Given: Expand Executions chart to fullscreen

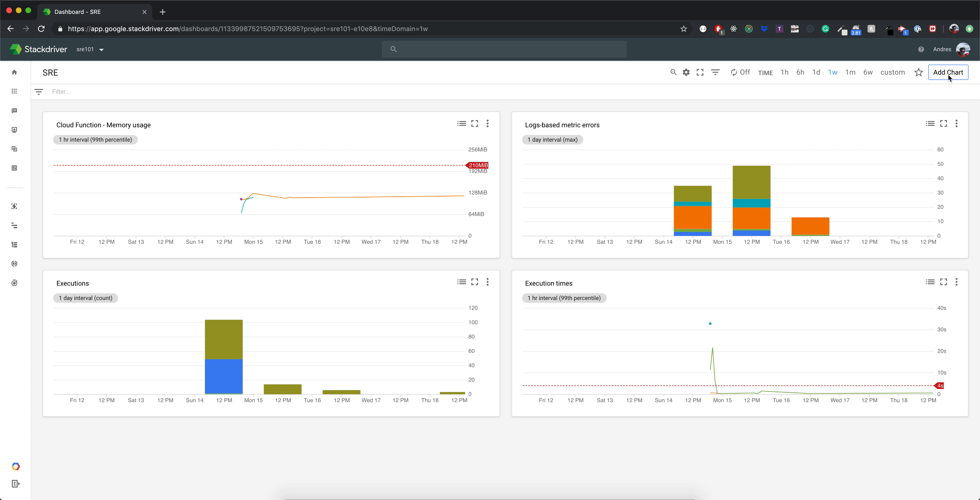Looking at the screenshot, I should [475, 282].
